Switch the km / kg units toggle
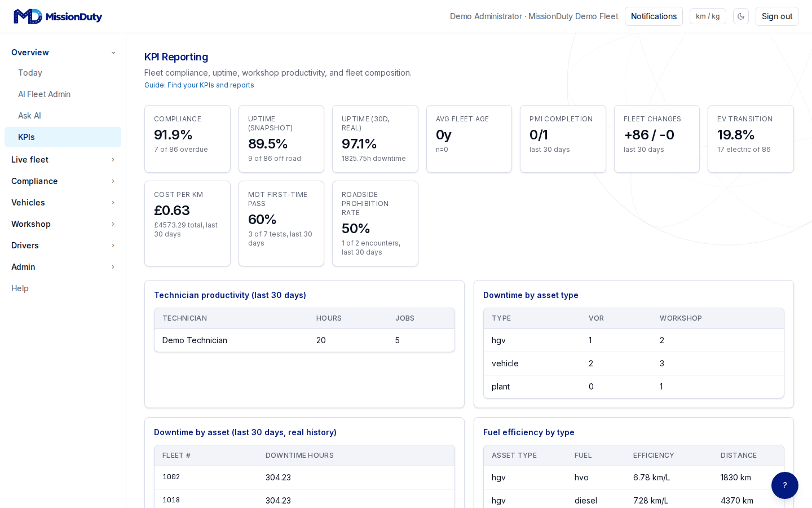The height and width of the screenshot is (508, 812). point(708,16)
